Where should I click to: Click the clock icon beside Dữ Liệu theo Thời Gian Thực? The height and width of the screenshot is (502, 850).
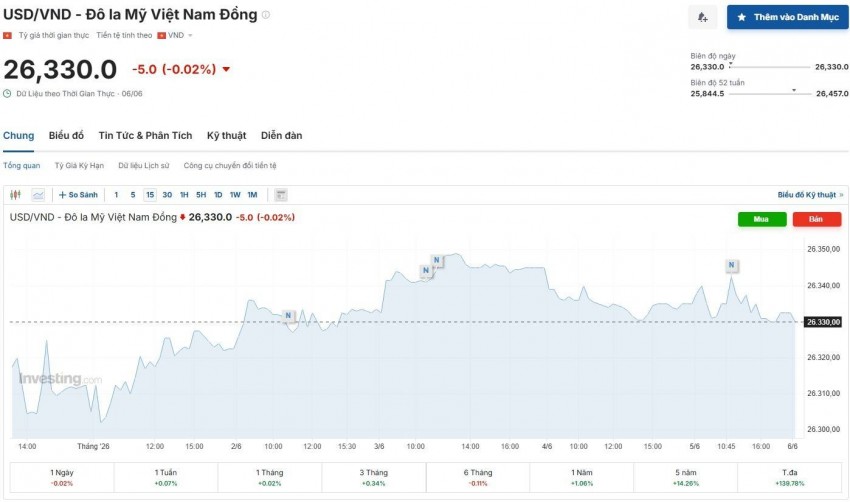pos(7,94)
